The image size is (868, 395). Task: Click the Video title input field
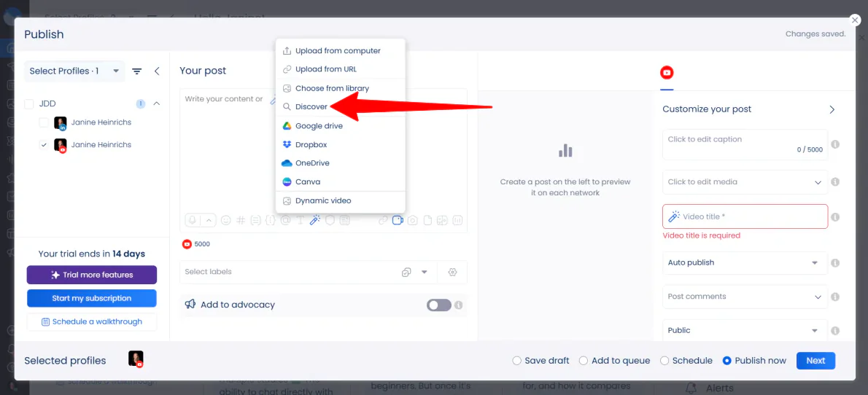click(x=745, y=216)
